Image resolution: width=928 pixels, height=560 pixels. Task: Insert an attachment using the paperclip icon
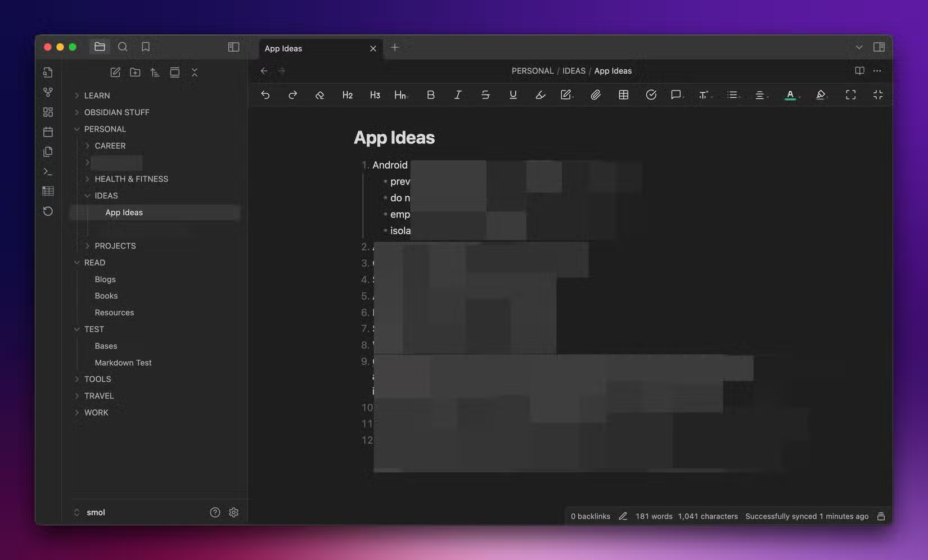coord(596,94)
